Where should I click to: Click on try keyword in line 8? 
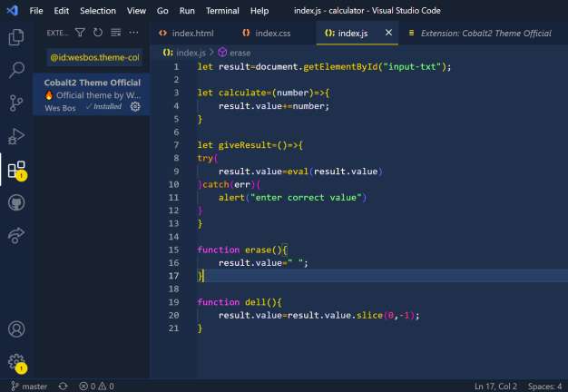coord(205,158)
